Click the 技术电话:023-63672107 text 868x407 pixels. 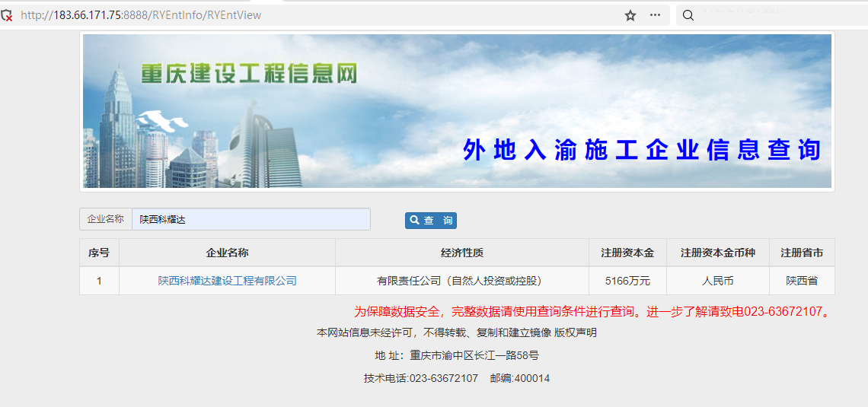[421, 378]
